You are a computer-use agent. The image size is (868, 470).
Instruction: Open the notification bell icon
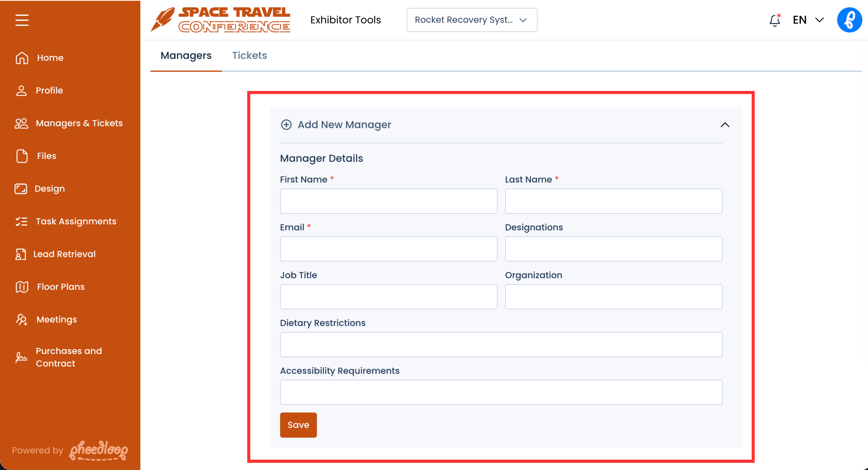(775, 21)
